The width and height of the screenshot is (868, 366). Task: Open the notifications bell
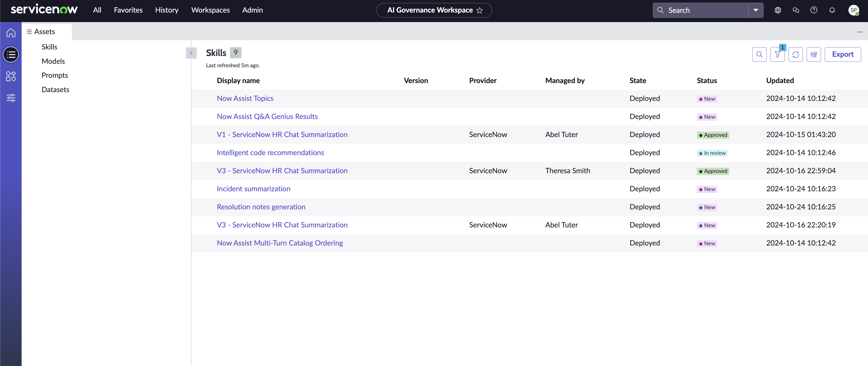click(832, 10)
